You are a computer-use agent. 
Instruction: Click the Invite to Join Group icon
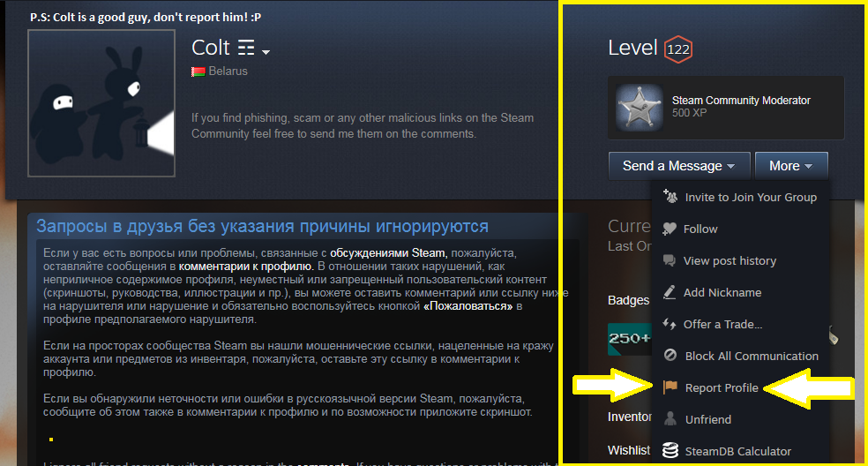(x=670, y=196)
